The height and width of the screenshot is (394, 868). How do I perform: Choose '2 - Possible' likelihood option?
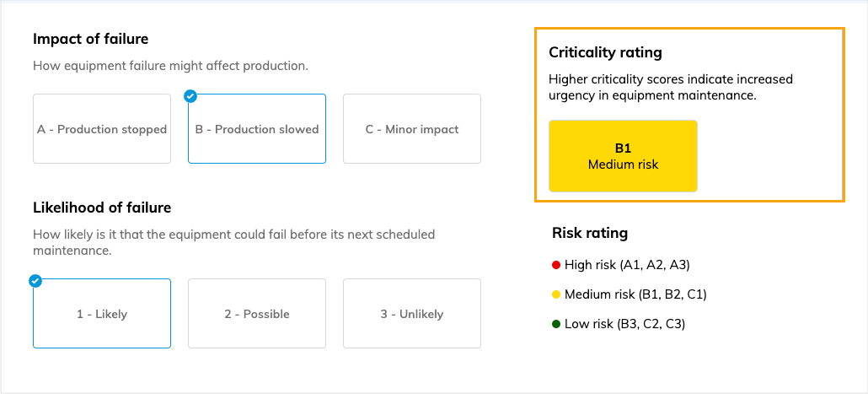point(257,314)
